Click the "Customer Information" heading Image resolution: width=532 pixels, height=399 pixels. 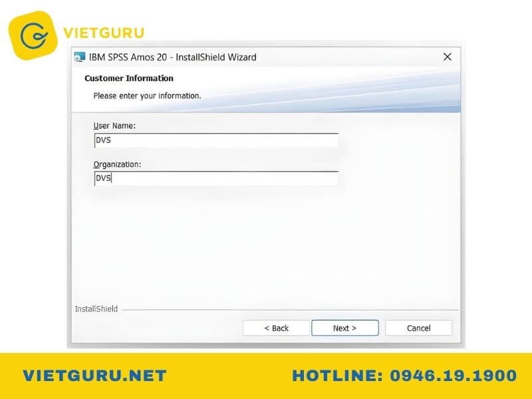(129, 78)
